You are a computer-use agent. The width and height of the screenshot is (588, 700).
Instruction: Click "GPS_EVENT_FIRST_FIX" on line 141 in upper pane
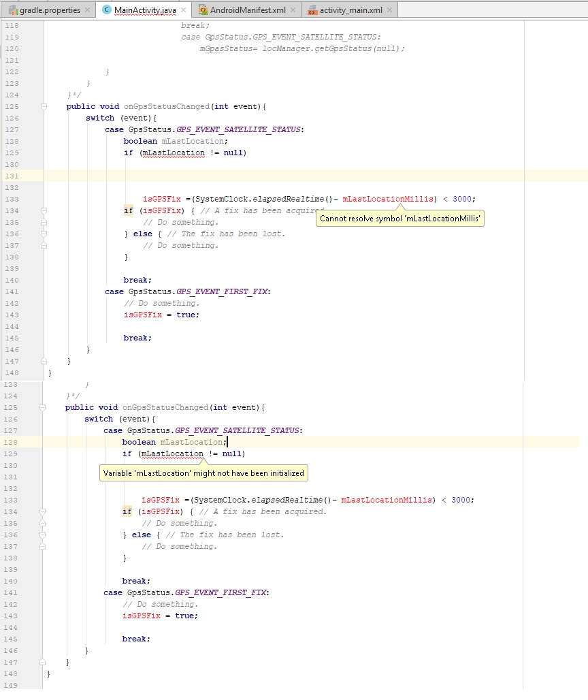pyautogui.click(x=222, y=291)
